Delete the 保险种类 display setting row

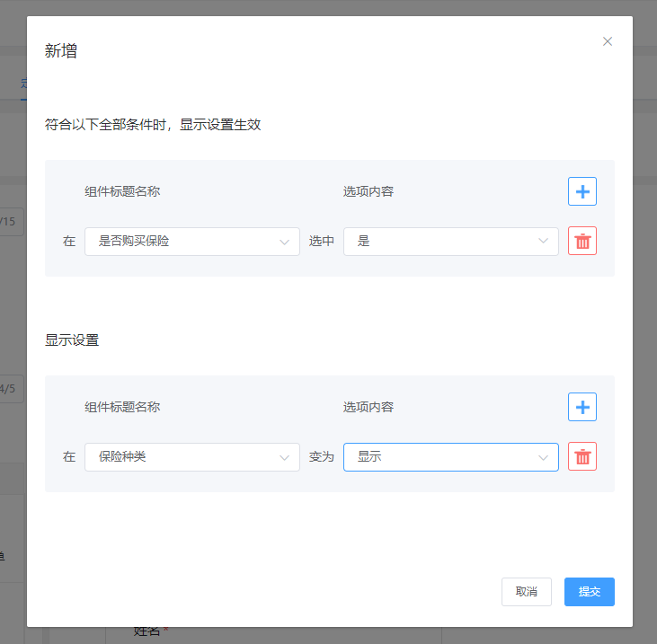coord(582,456)
